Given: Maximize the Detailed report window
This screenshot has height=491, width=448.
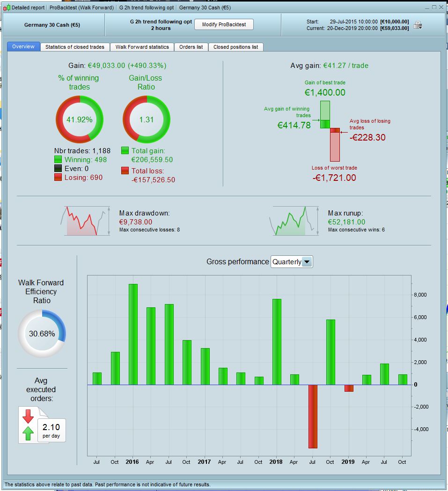Looking at the screenshot, I should [434, 7].
